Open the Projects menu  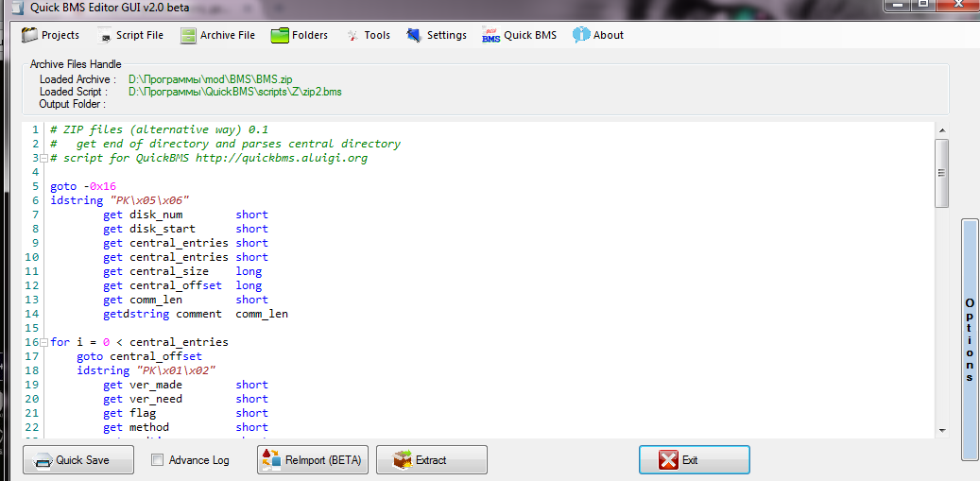click(x=51, y=35)
